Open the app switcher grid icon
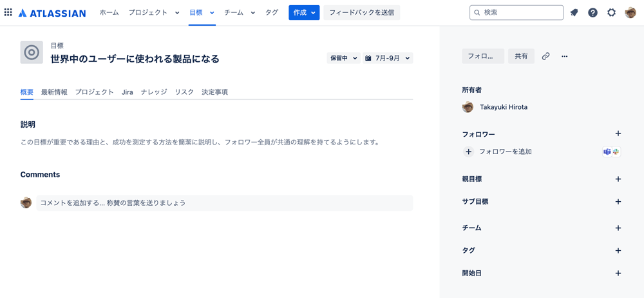 tap(8, 12)
